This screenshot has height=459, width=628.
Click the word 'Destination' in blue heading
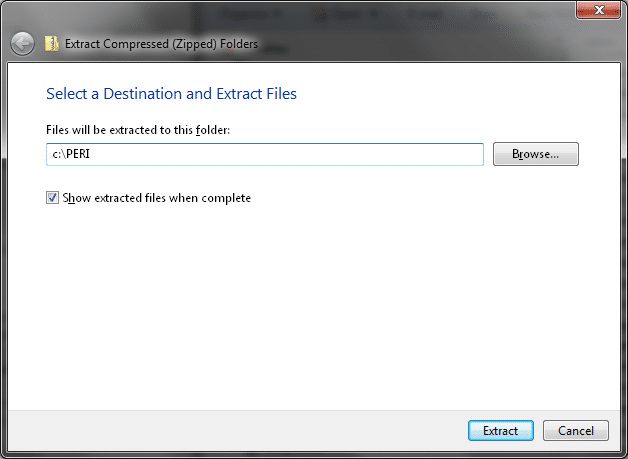(142, 94)
